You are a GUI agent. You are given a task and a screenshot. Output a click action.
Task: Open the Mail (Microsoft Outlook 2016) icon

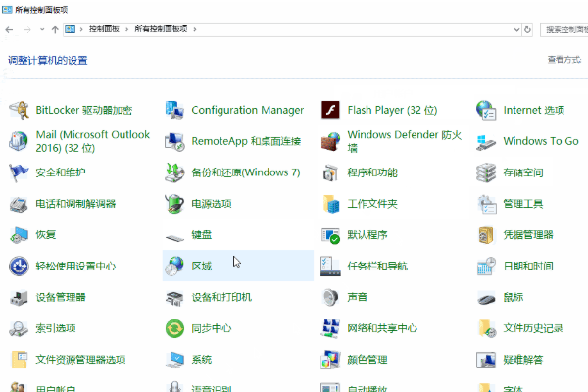(19, 141)
